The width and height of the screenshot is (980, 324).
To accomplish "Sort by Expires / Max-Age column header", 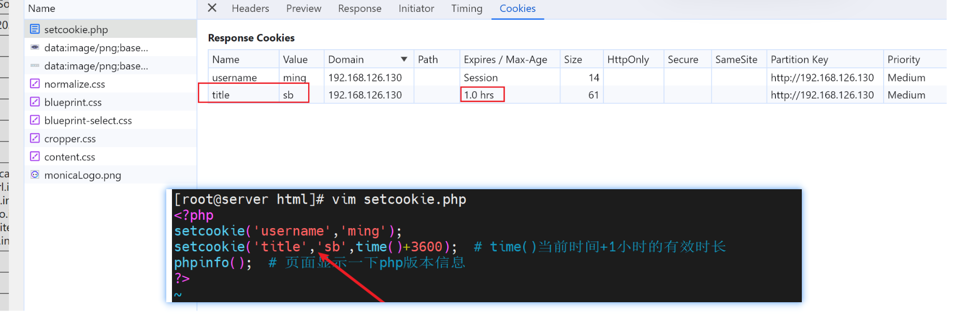I will click(505, 59).
